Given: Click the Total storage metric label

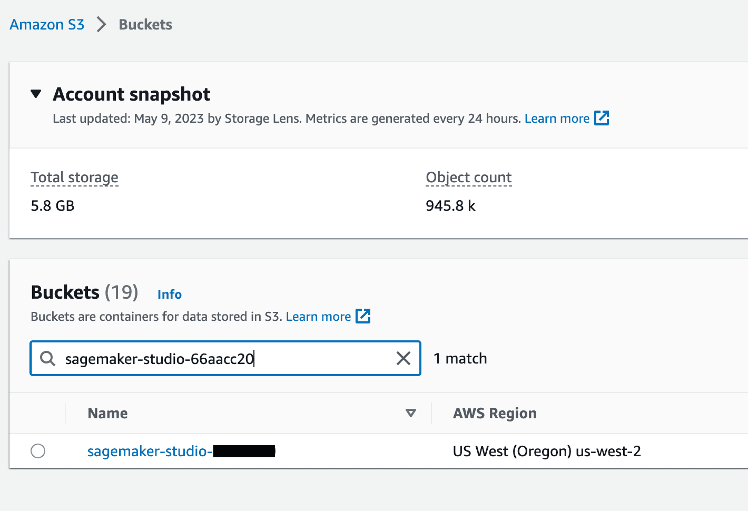Looking at the screenshot, I should (x=75, y=178).
